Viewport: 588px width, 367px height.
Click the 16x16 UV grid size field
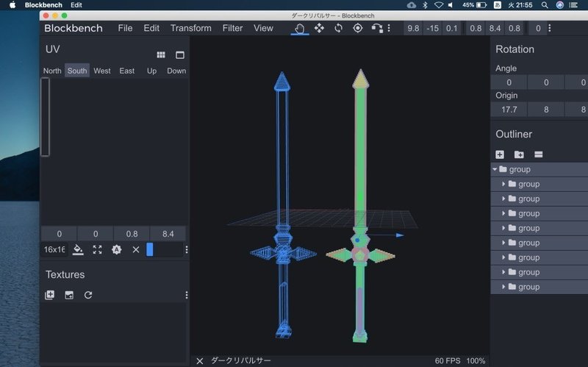[54, 249]
